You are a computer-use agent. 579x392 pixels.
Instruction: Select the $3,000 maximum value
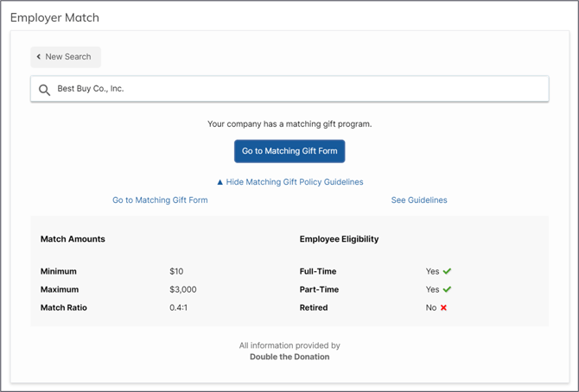pyautogui.click(x=183, y=289)
